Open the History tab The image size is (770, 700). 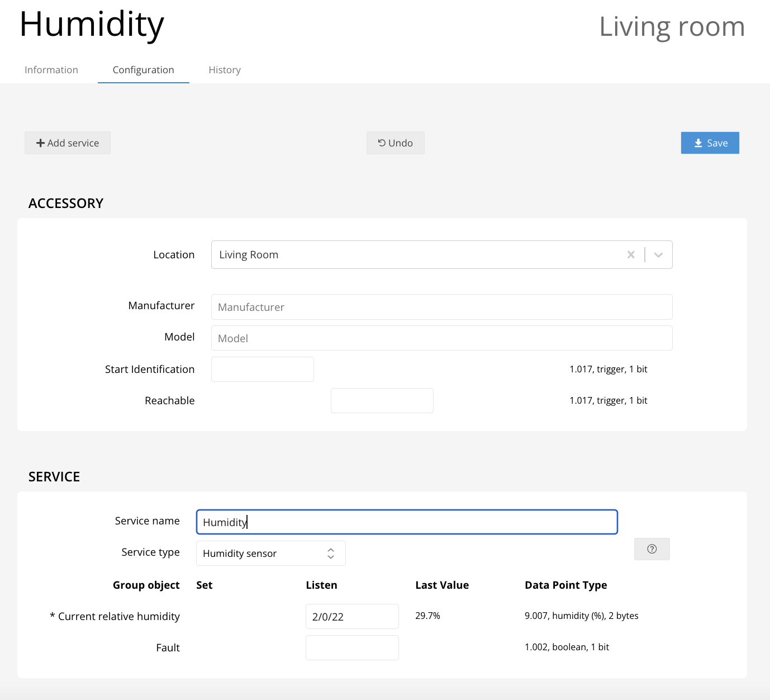225,70
